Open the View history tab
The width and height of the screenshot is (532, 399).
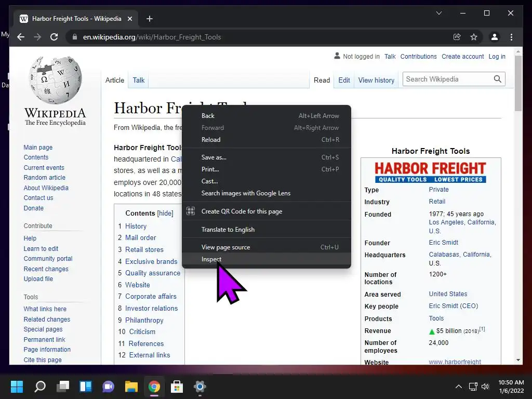pos(376,80)
